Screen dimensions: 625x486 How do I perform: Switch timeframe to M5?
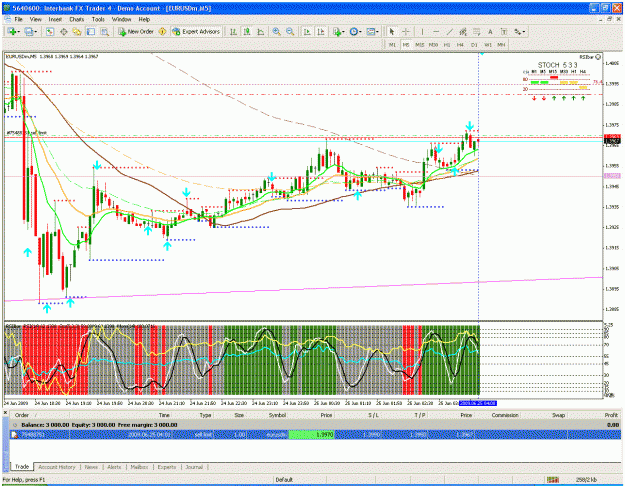(406, 45)
